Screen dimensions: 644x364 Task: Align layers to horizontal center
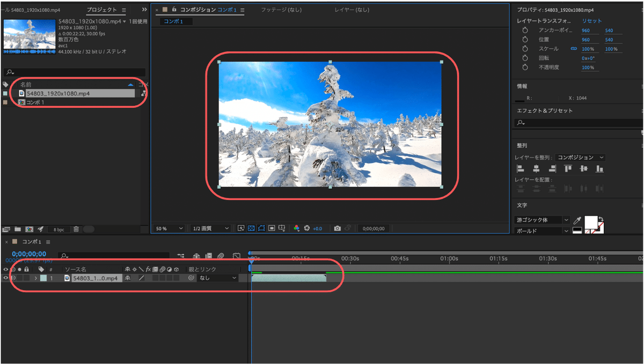coord(536,169)
